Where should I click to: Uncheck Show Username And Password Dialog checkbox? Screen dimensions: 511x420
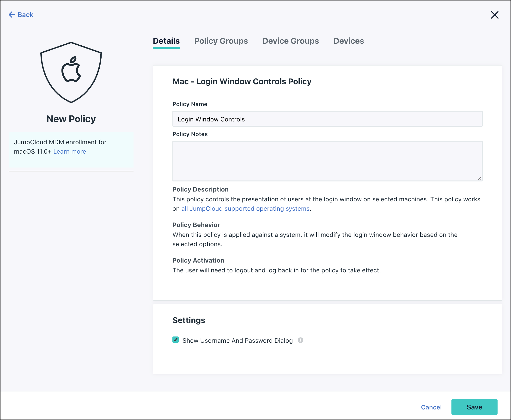click(176, 340)
